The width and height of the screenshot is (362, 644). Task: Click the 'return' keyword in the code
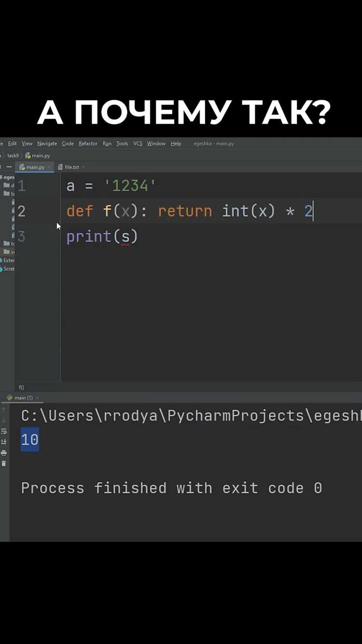click(x=185, y=211)
